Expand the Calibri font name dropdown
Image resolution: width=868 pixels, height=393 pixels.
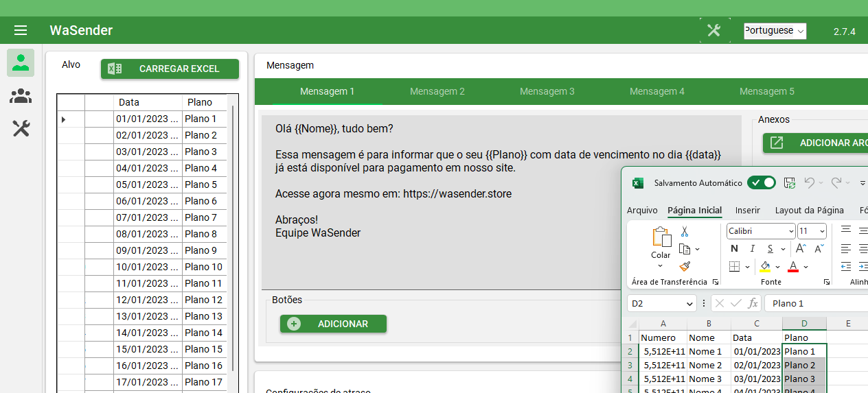(x=791, y=231)
